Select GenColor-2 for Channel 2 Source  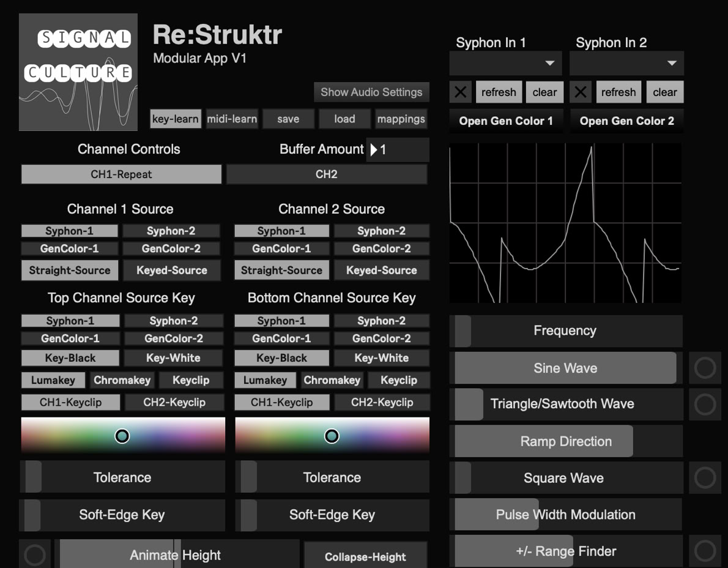(x=381, y=248)
